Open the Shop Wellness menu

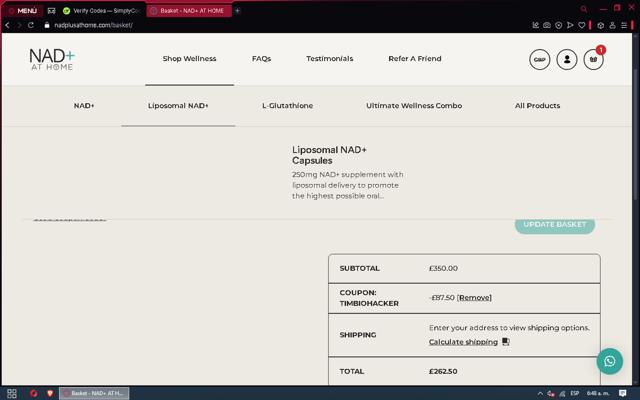pyautogui.click(x=189, y=58)
